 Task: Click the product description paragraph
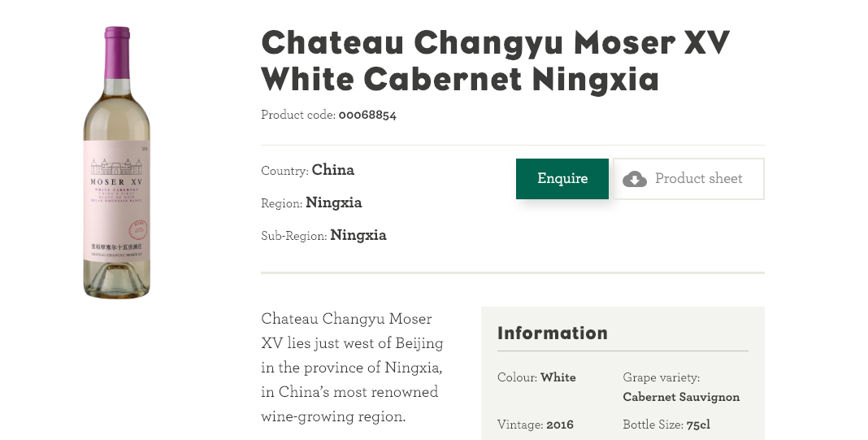352,368
